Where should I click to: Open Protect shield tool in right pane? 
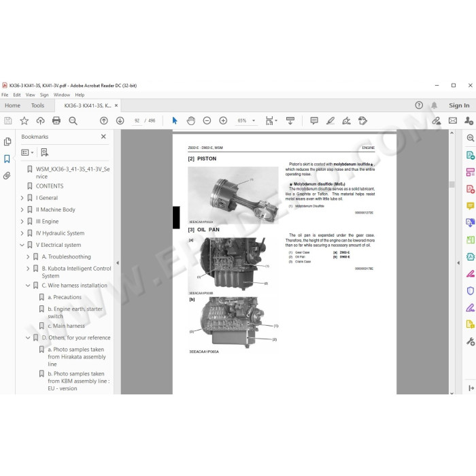point(471,291)
